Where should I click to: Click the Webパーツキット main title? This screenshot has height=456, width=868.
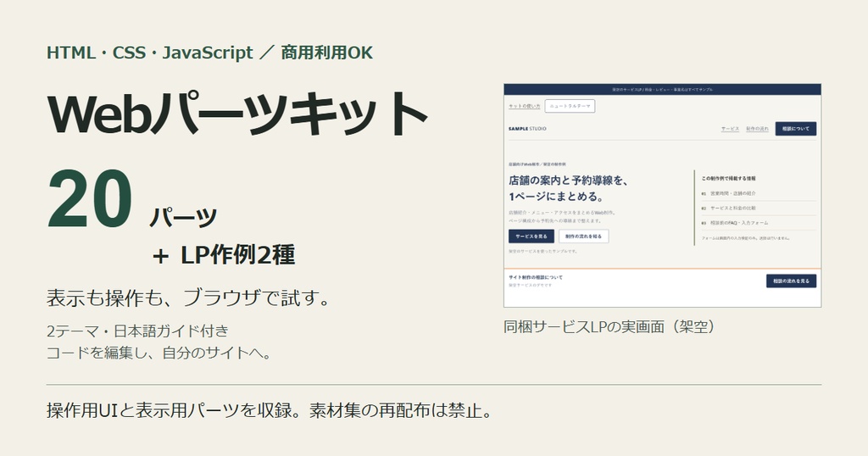point(237,114)
